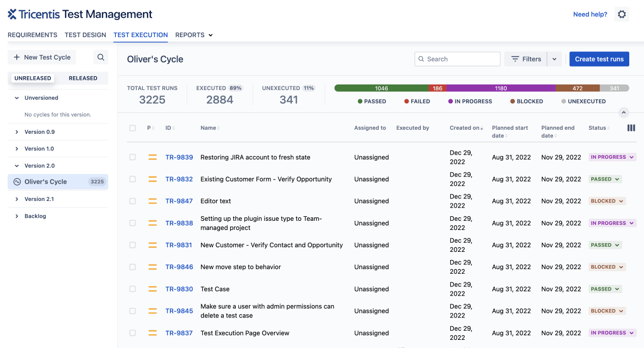This screenshot has width=644, height=348.
Task: Open the status dropdown showing IN PROGRESS for TR-9839
Action: (612, 157)
